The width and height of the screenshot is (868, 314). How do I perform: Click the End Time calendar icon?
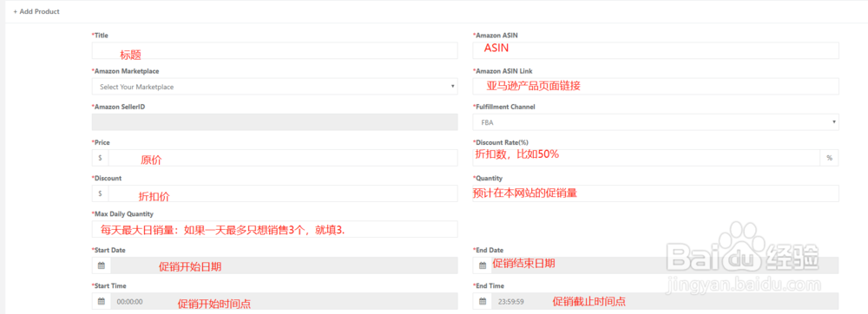point(482,301)
